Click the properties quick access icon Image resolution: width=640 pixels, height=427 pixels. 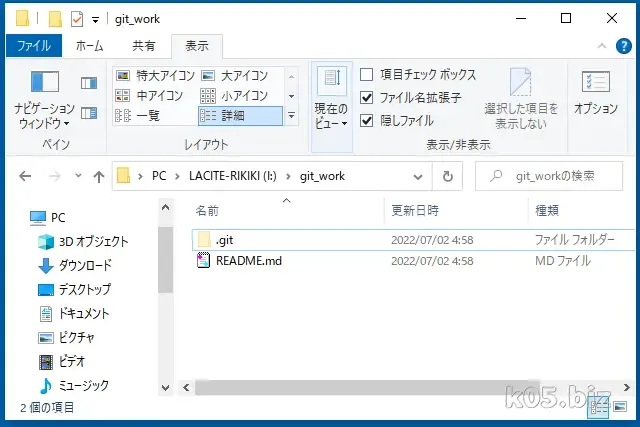(77, 19)
